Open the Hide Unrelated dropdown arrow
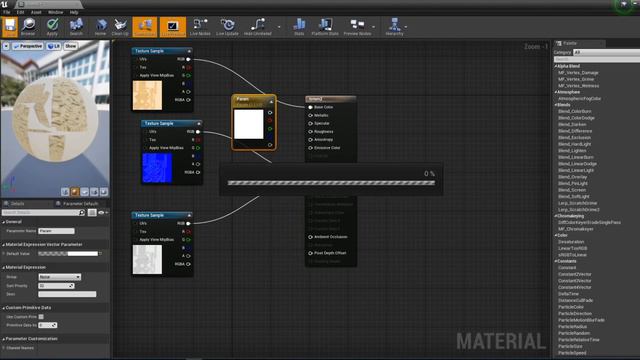The height and width of the screenshot is (360, 640). point(279,27)
